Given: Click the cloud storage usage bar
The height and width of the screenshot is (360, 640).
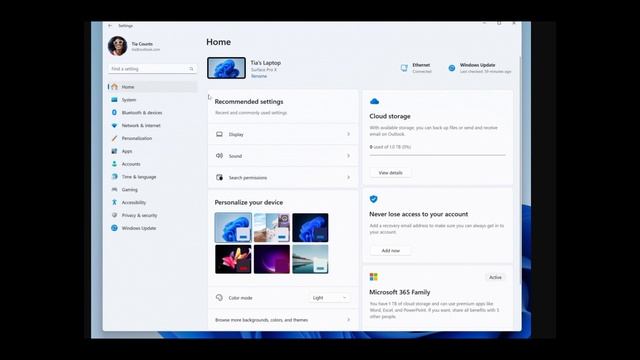Looking at the screenshot, I should pos(437,155).
